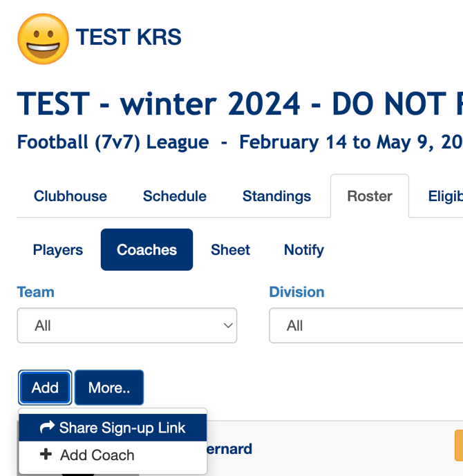Switch to the Players sub-tab

(58, 250)
